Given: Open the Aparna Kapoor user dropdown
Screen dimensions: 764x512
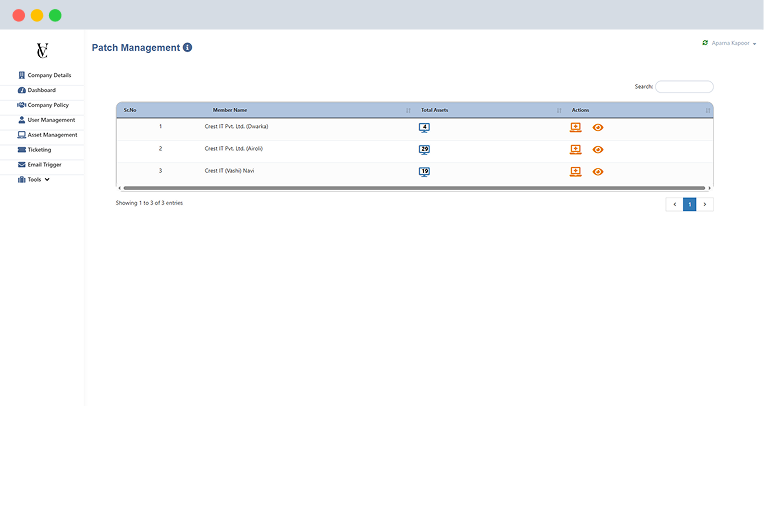Looking at the screenshot, I should coord(733,44).
